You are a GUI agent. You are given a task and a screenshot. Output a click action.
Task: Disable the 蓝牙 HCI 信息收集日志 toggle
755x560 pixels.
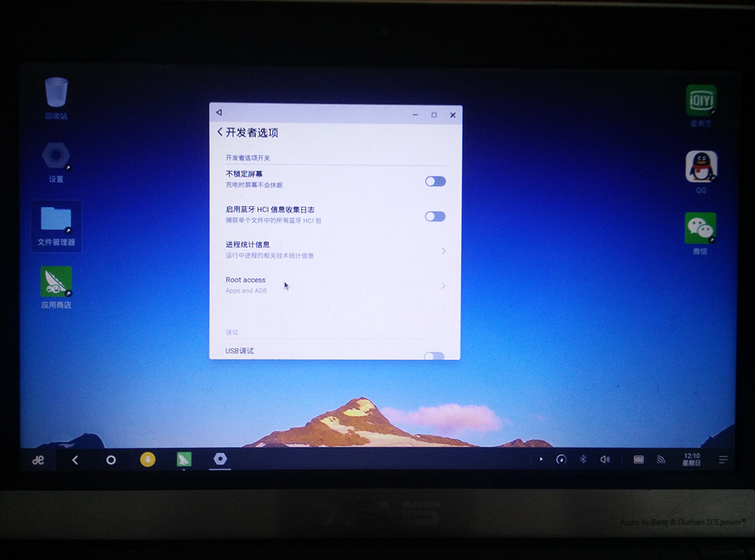click(x=435, y=217)
